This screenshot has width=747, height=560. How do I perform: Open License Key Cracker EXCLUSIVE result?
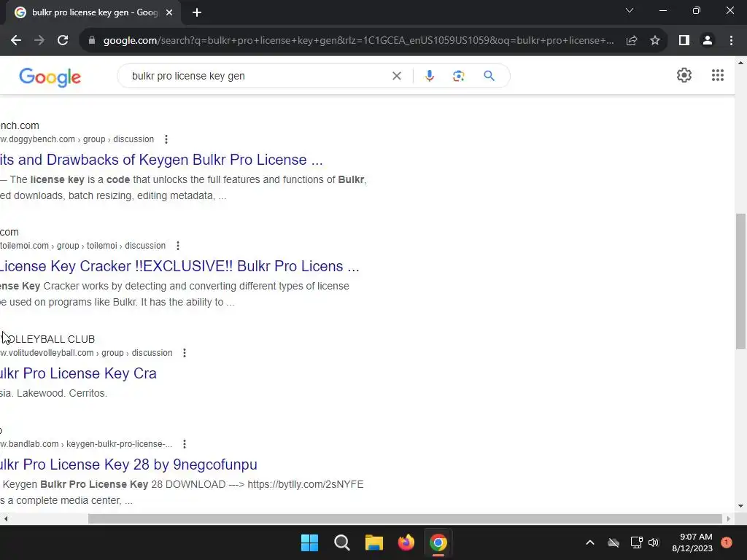point(179,266)
